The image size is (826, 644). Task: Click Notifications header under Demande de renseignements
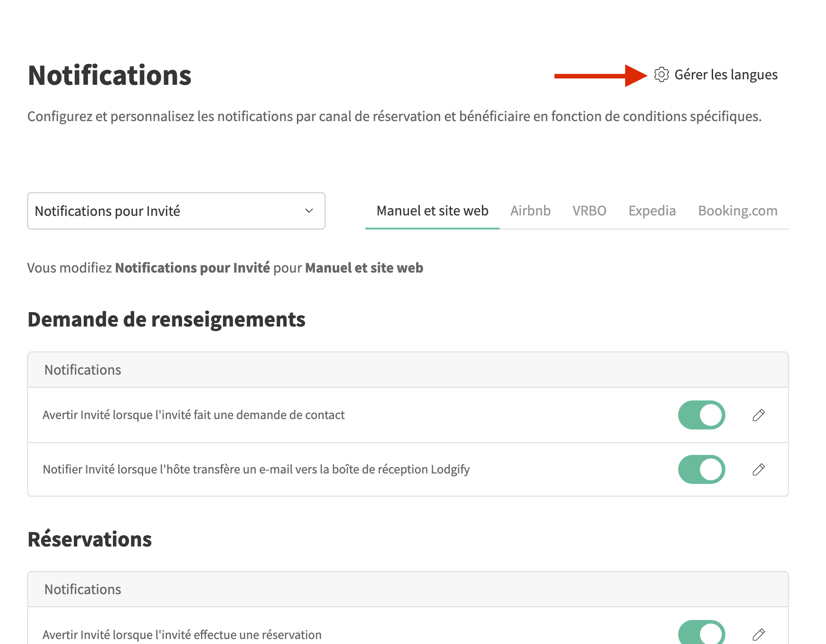point(83,370)
